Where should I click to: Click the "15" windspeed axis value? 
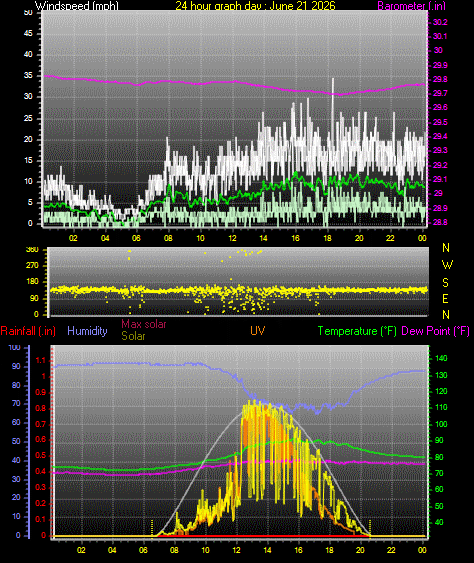28,160
